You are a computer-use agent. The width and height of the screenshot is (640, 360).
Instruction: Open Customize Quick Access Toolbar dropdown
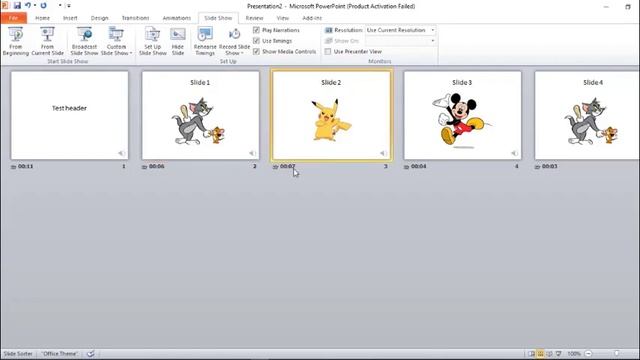pyautogui.click(x=69, y=6)
